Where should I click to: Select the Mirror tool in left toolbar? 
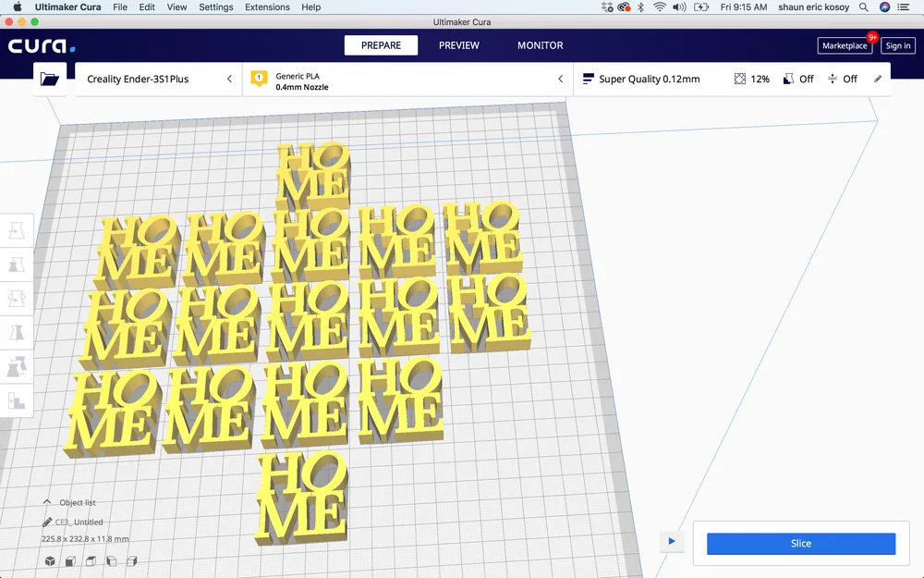click(x=17, y=333)
